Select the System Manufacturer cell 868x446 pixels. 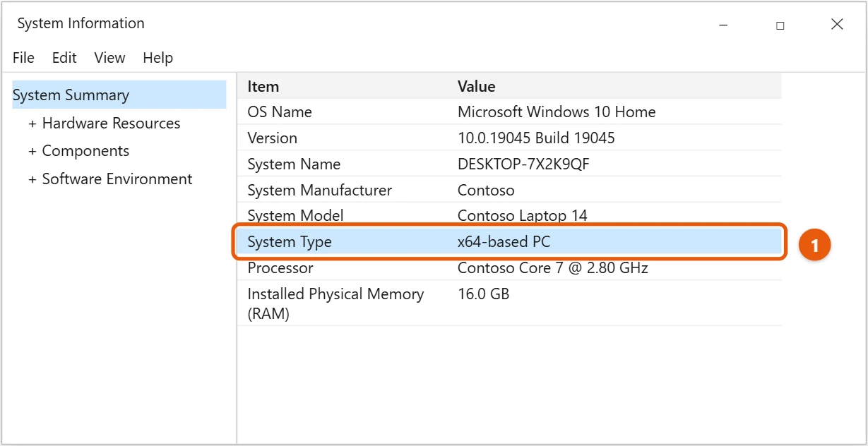[x=319, y=190]
